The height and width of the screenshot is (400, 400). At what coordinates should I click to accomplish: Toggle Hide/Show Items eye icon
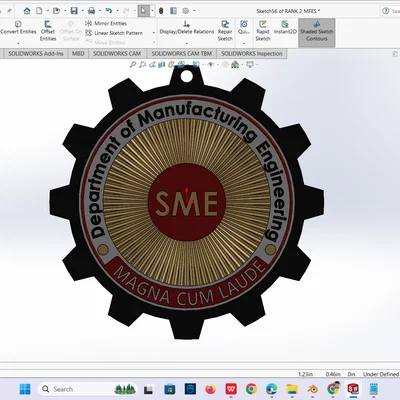(210, 64)
